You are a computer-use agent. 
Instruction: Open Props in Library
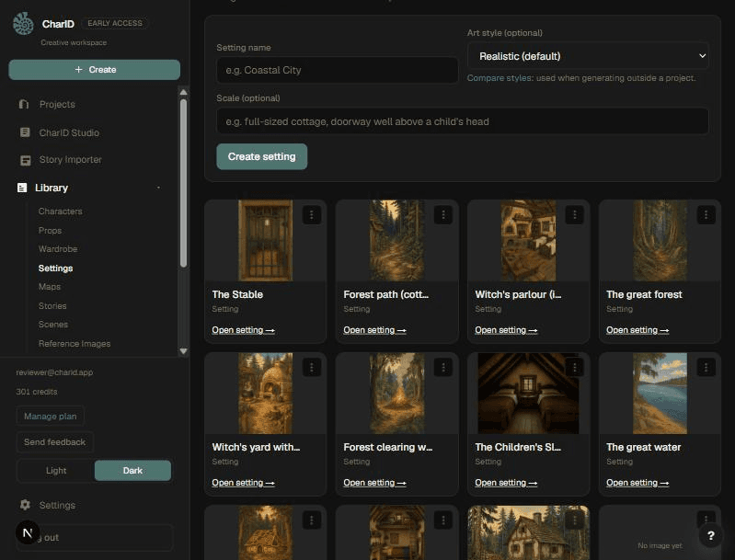tap(51, 231)
